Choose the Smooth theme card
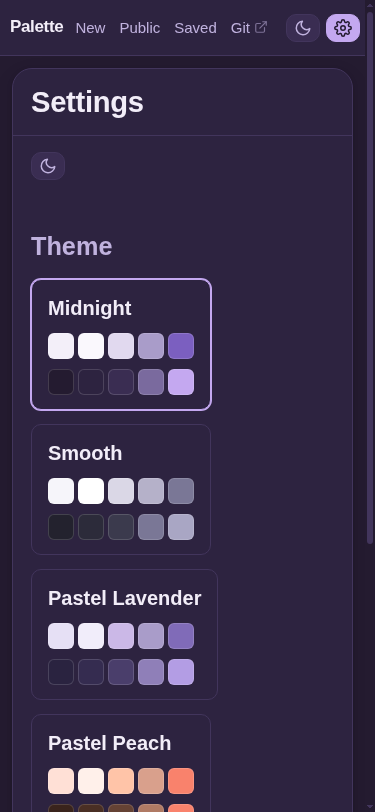 pyautogui.click(x=121, y=489)
